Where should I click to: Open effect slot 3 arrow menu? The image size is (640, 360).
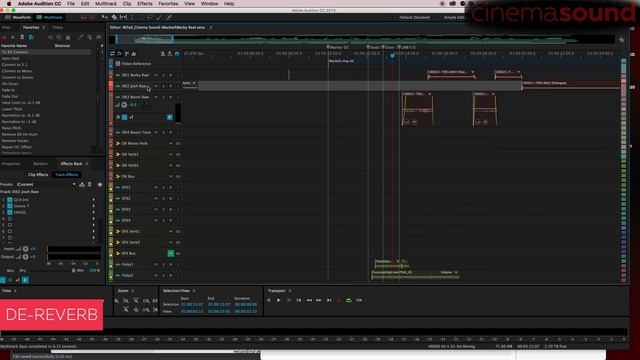click(93, 212)
